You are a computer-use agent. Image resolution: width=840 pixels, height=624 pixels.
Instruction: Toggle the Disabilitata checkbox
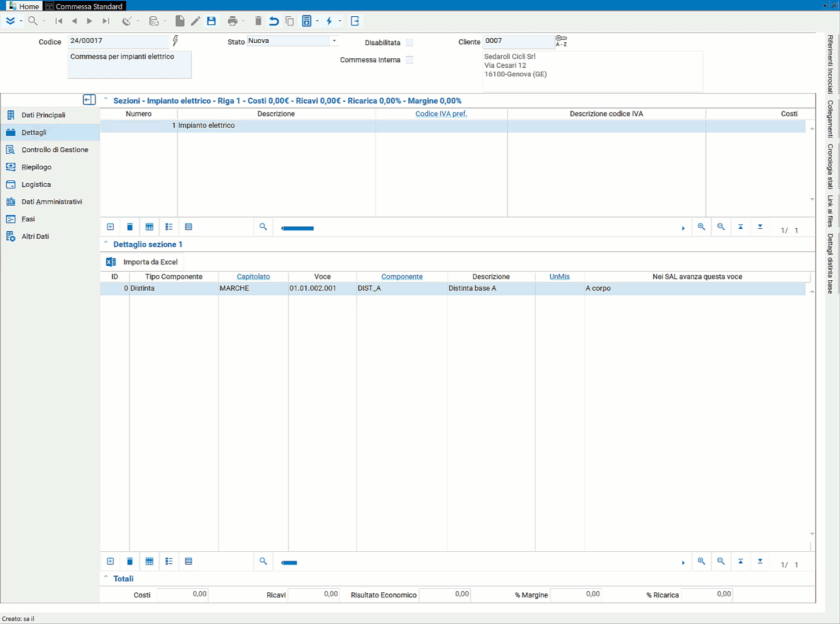(x=409, y=43)
